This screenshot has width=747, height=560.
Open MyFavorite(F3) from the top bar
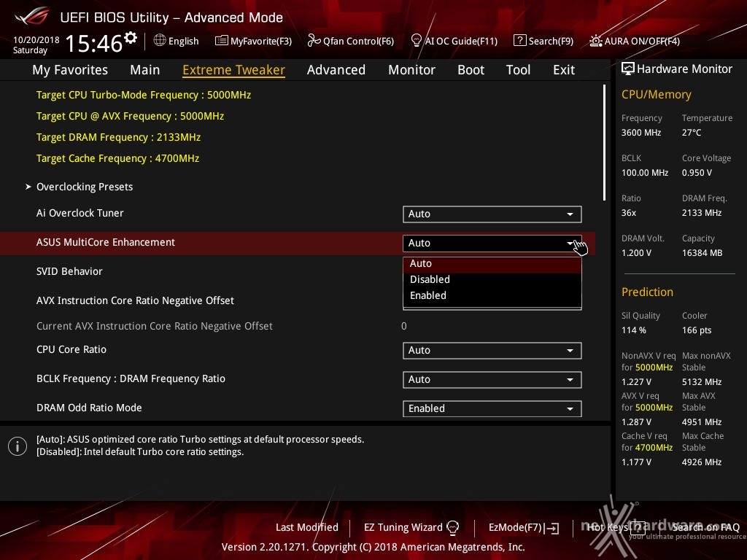[x=253, y=41]
